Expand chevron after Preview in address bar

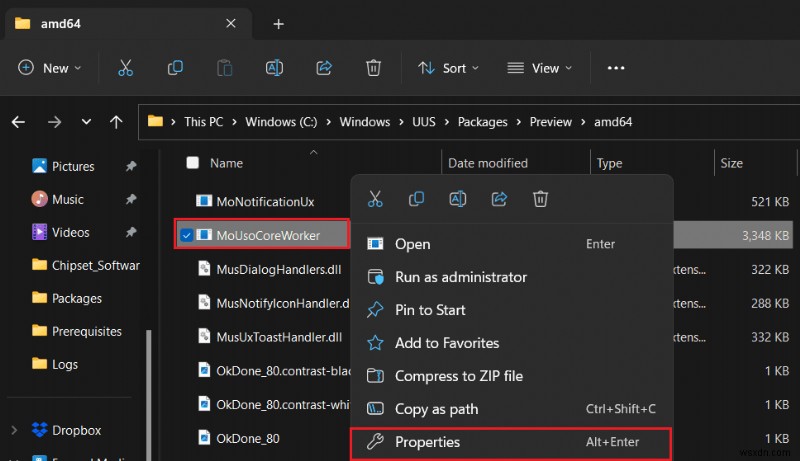coord(583,122)
